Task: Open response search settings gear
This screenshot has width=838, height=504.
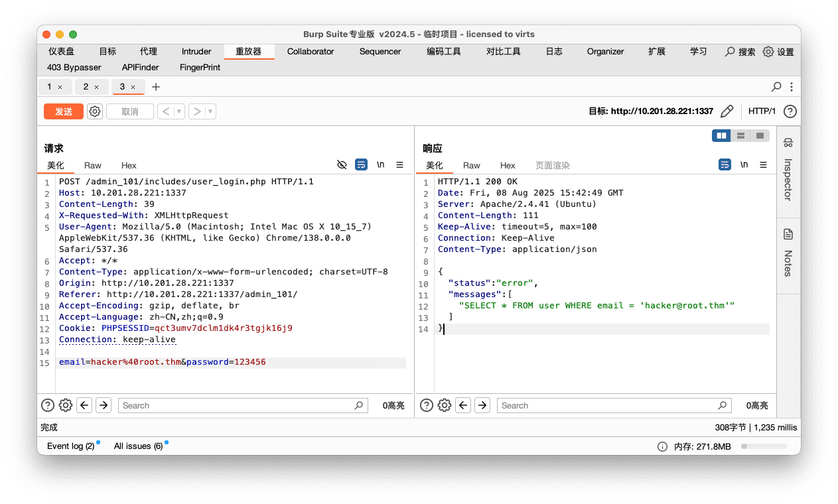Action: coord(445,405)
